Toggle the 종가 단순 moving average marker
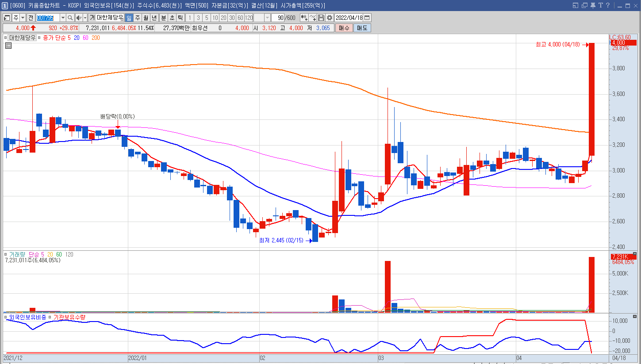 coord(39,38)
